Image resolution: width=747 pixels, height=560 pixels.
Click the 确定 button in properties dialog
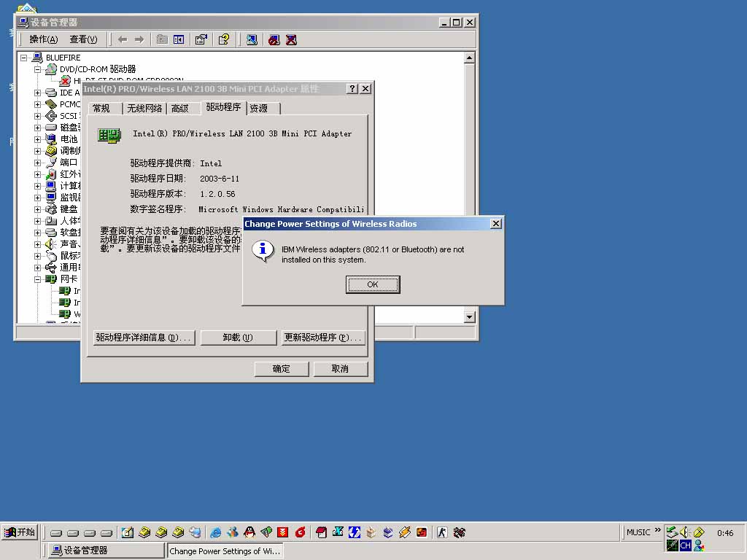(x=282, y=369)
